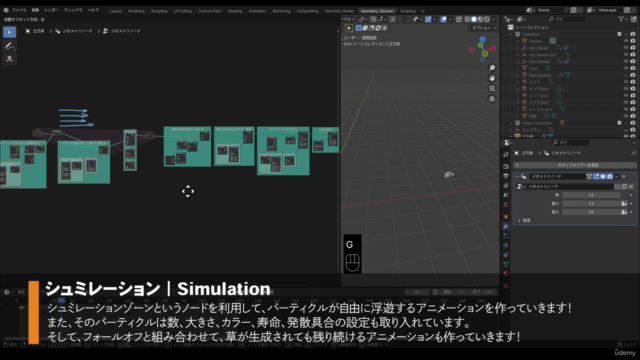Image resolution: width=640 pixels, height=360 pixels.
Task: Open the オプション dropdown in viewport
Action: click(x=484, y=28)
